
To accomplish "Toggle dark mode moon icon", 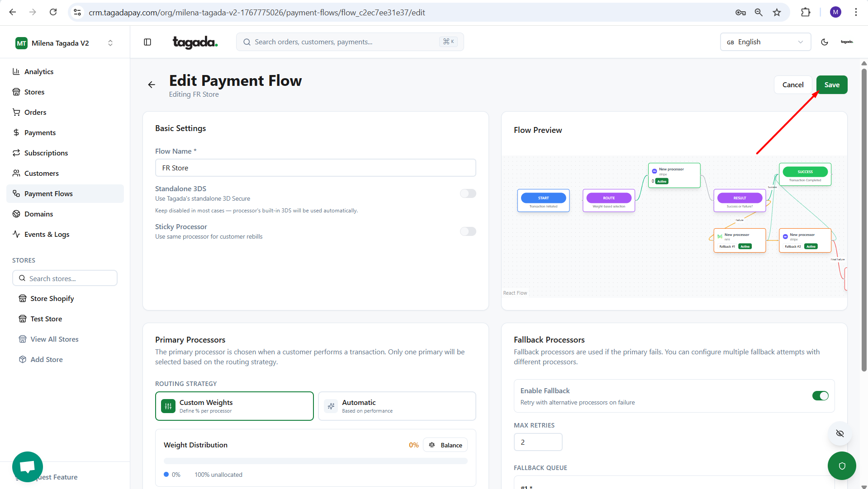I will coord(824,42).
